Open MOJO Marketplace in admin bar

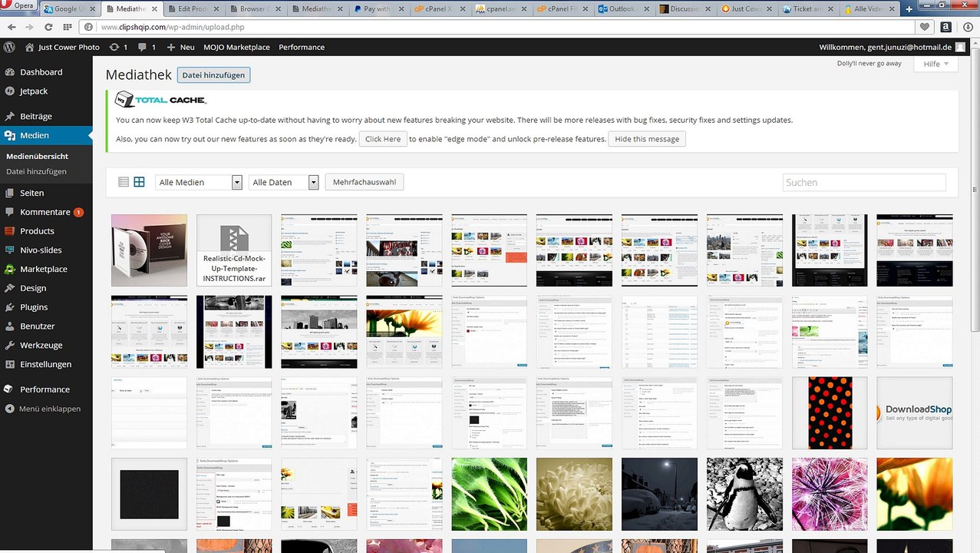click(x=236, y=47)
